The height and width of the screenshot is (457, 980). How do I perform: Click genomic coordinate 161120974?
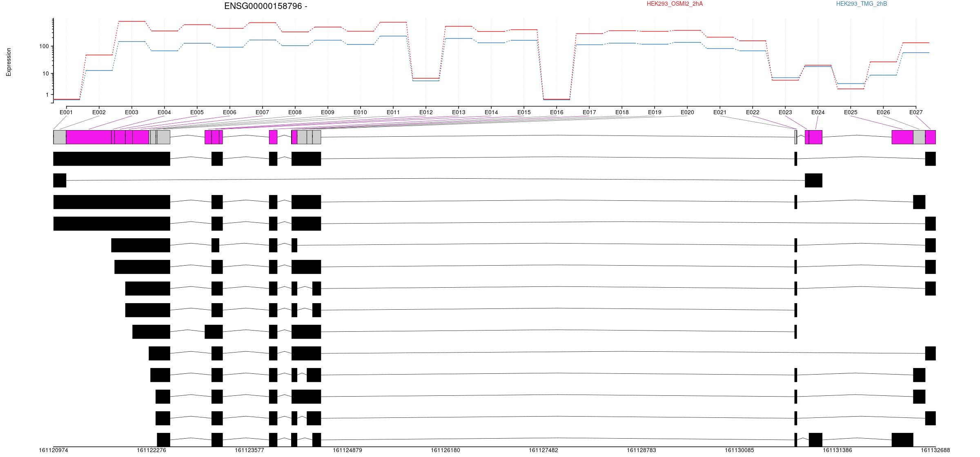pos(53,450)
